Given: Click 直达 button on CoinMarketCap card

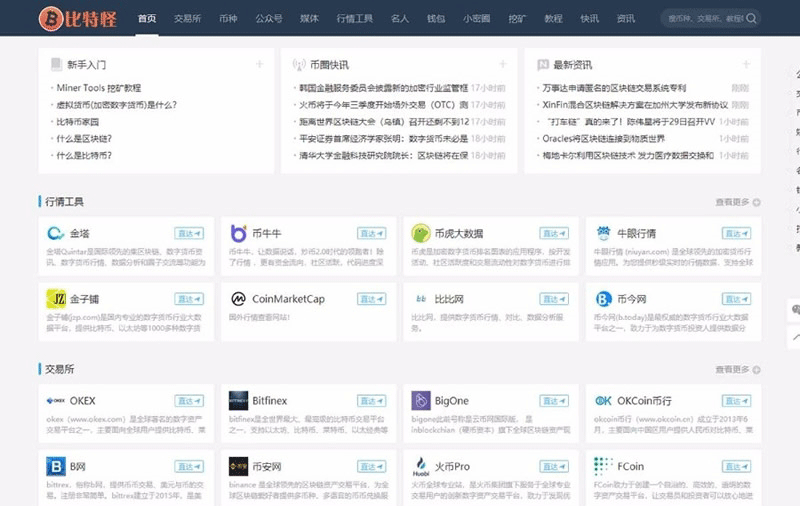Looking at the screenshot, I should click(371, 299).
